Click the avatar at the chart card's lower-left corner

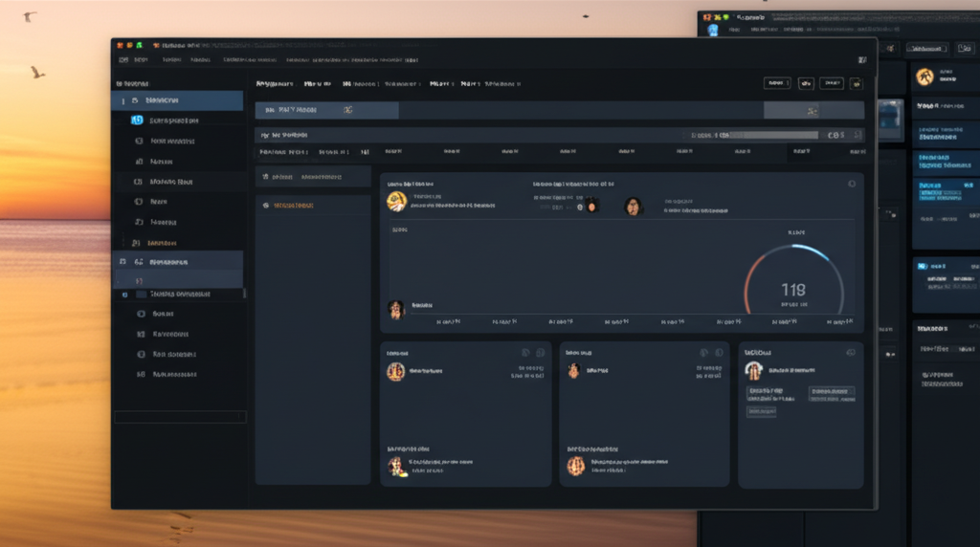coord(395,309)
